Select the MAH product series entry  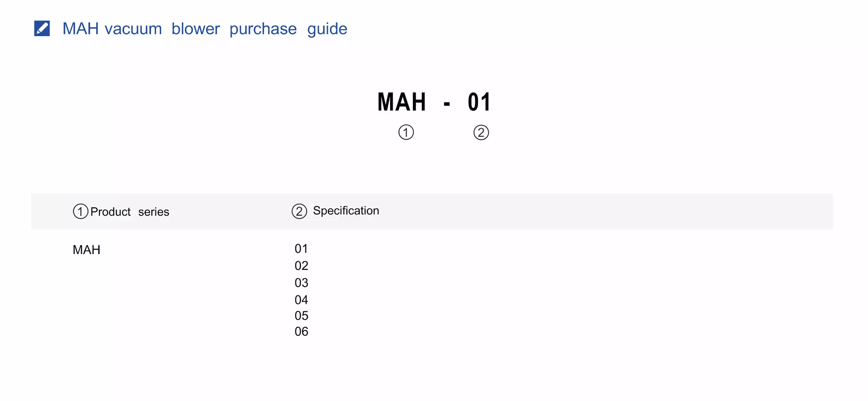(86, 250)
